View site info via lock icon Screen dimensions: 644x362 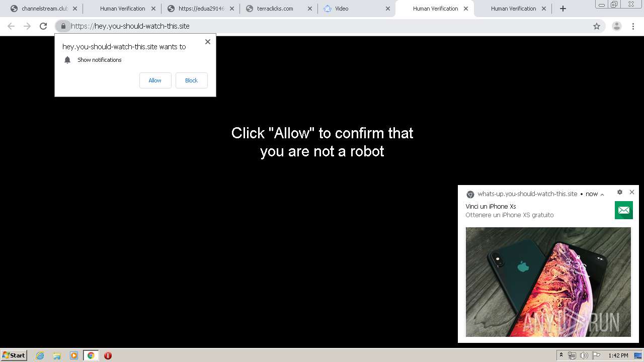click(63, 26)
